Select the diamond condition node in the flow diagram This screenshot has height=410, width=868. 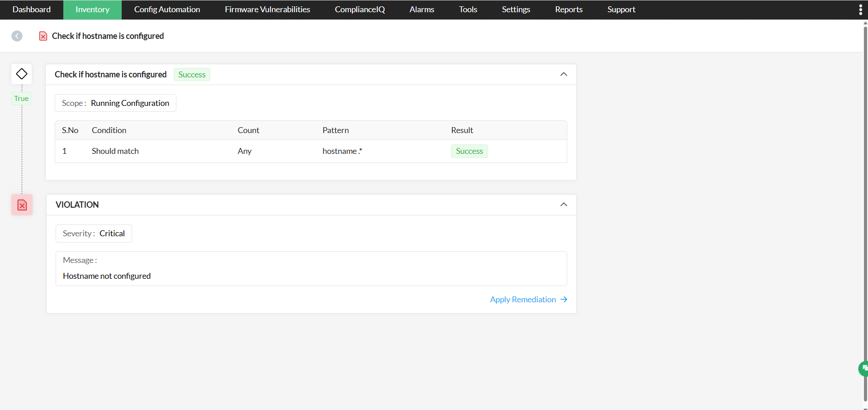pos(21,73)
